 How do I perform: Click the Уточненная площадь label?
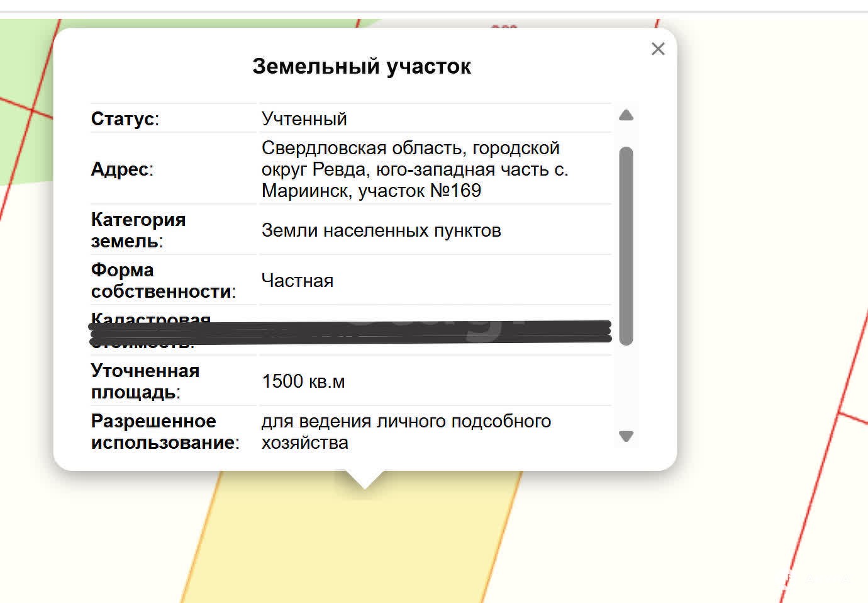tap(145, 381)
